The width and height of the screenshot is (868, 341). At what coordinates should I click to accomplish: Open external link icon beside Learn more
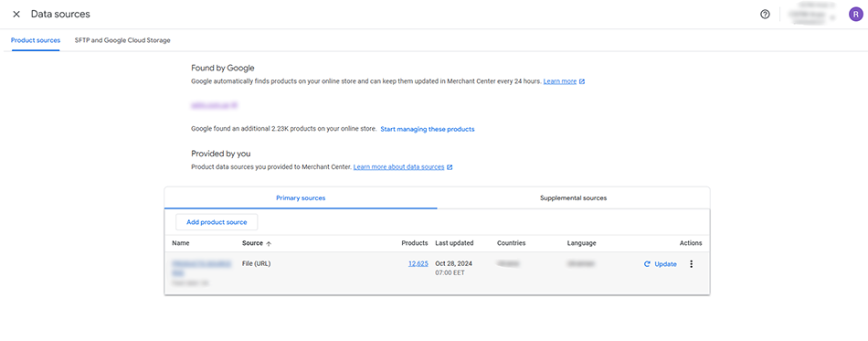click(582, 81)
